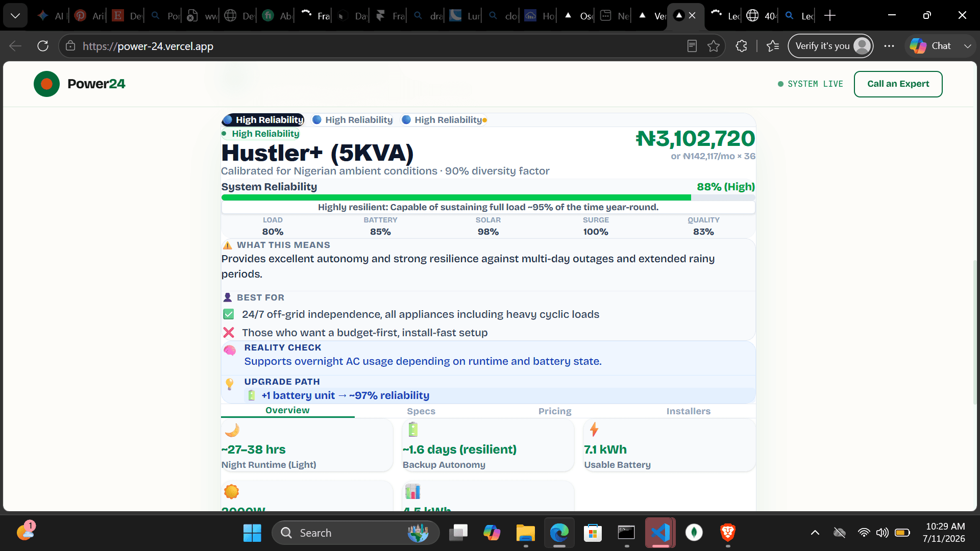Click the red X next to budget-first setup
980x551 pixels.
[x=229, y=333]
